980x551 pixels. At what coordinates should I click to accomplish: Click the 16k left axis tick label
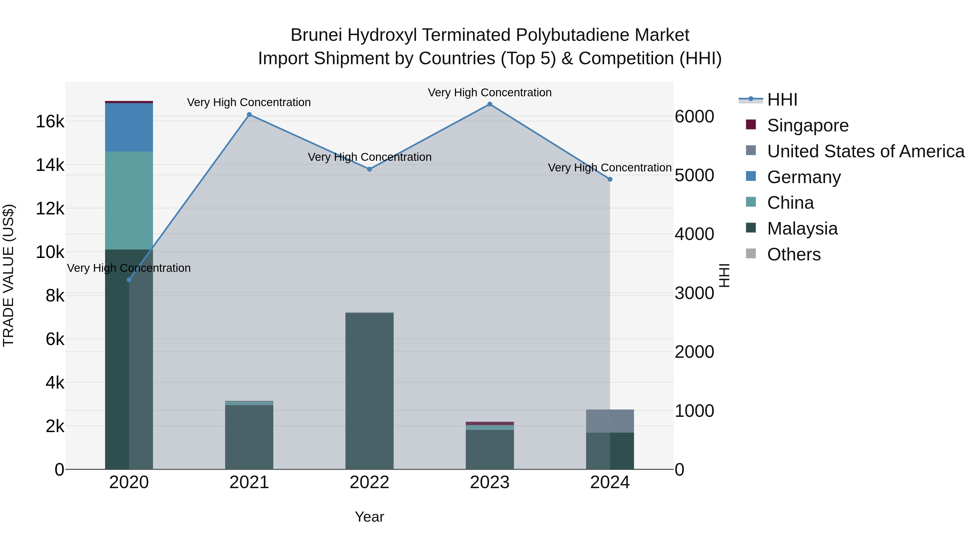pyautogui.click(x=50, y=122)
